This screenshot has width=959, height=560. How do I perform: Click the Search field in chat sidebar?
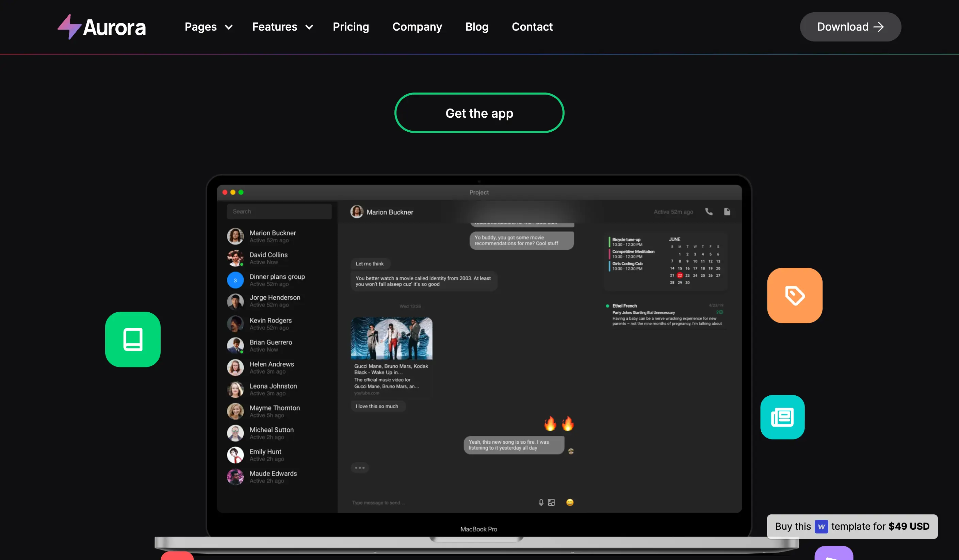(x=279, y=212)
